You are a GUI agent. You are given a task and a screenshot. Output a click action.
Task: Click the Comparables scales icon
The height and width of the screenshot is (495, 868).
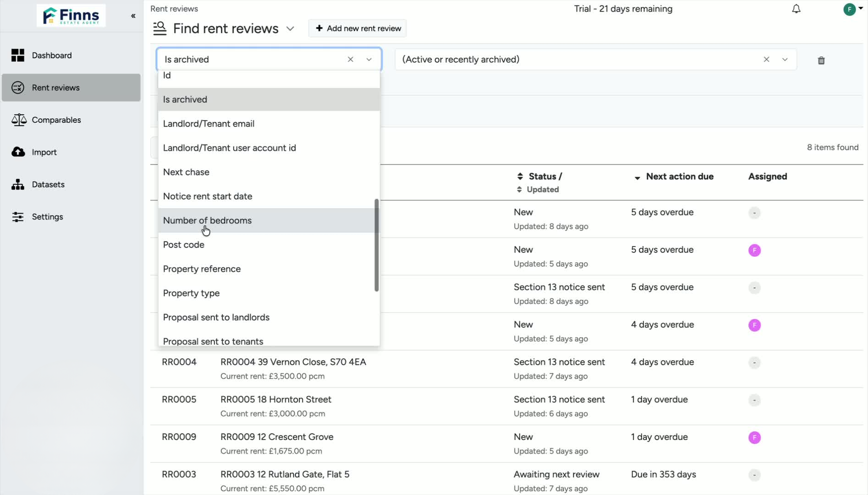(19, 120)
